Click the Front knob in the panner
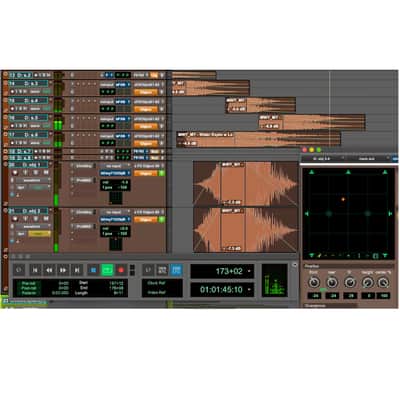This screenshot has width=400, height=400. (x=314, y=283)
